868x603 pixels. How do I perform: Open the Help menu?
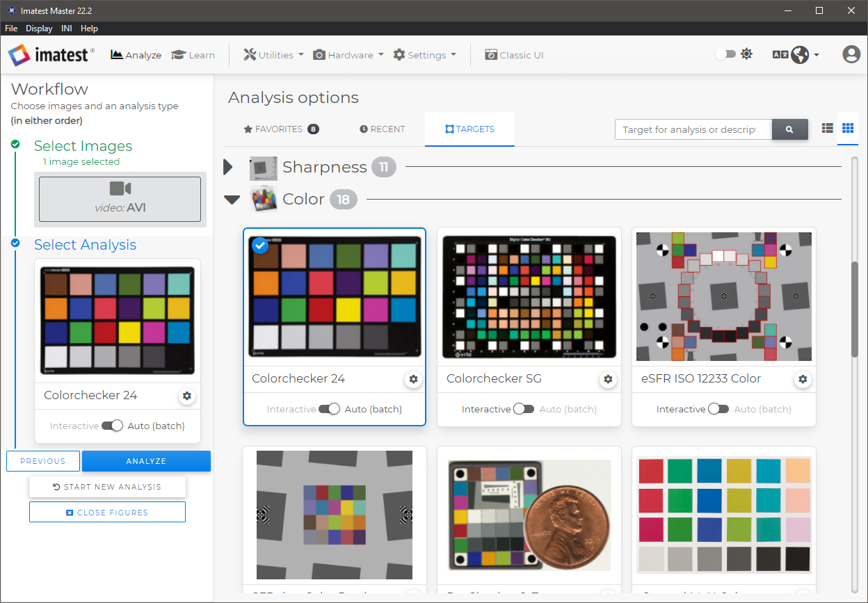(x=89, y=29)
